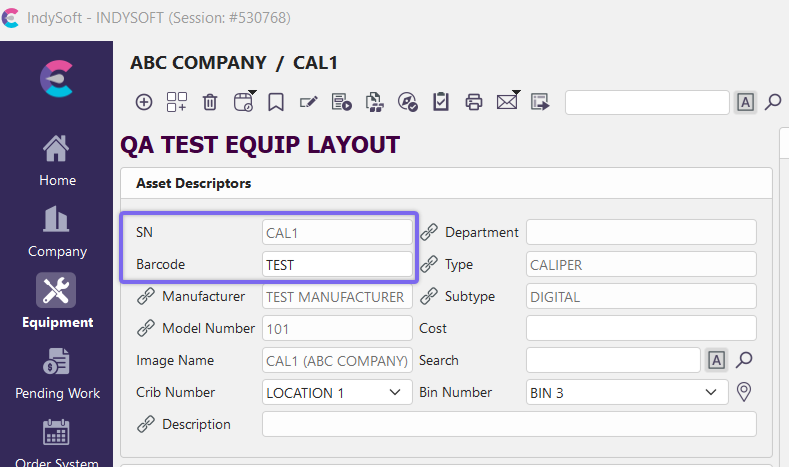Viewport: 789px width, 467px height.
Task: Click the bookmark icon in toolbar
Action: point(276,102)
